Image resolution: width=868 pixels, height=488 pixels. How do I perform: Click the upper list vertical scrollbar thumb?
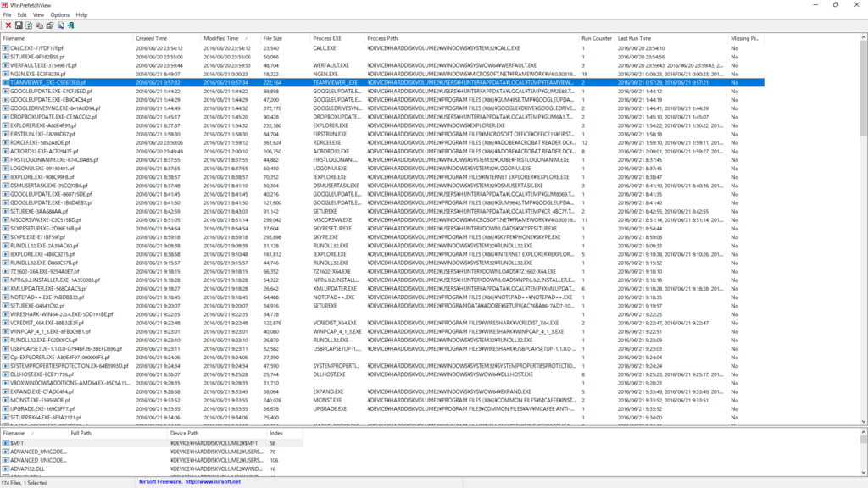click(x=863, y=88)
